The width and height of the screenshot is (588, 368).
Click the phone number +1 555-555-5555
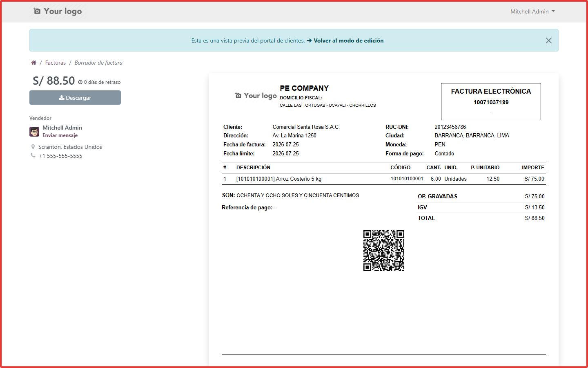[x=60, y=156]
